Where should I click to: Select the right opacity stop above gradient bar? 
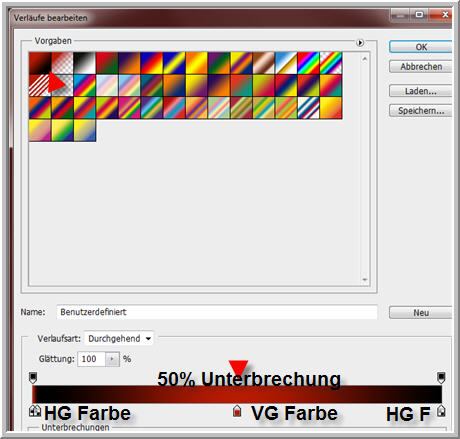441,378
